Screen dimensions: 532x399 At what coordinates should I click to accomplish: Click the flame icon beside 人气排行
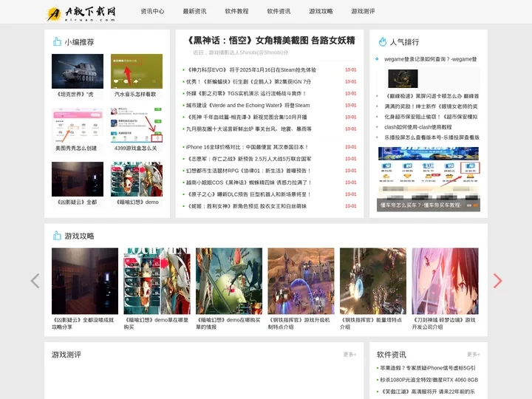(x=383, y=41)
